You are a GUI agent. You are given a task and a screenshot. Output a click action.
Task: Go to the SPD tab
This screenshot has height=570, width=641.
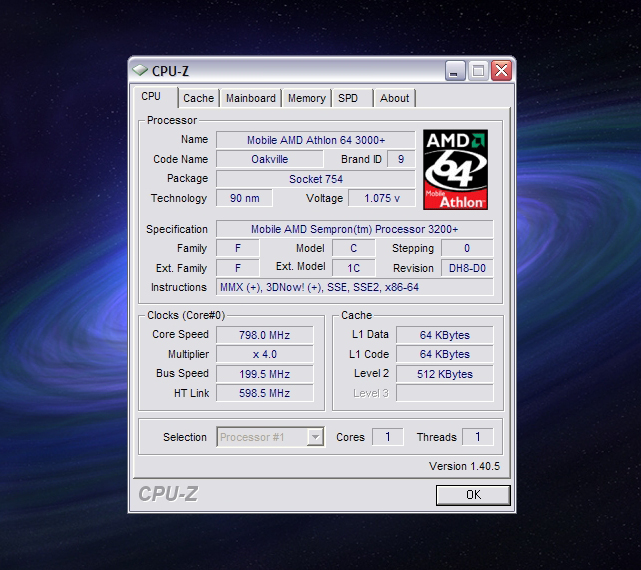(352, 98)
